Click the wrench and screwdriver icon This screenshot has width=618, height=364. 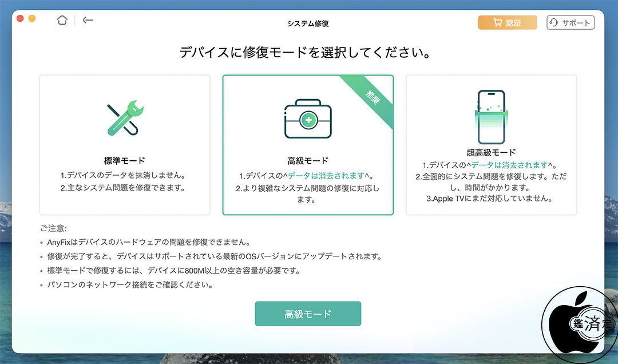(x=125, y=118)
